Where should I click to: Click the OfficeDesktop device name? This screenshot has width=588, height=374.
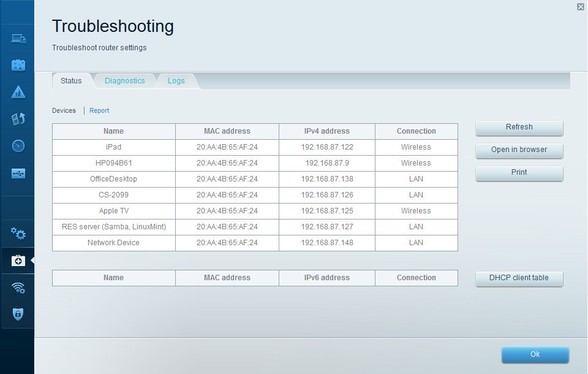[x=114, y=179]
